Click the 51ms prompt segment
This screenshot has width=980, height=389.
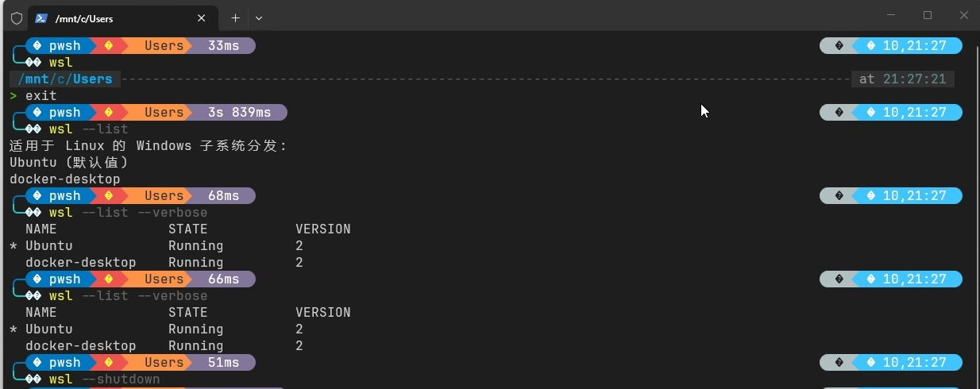[222, 363]
